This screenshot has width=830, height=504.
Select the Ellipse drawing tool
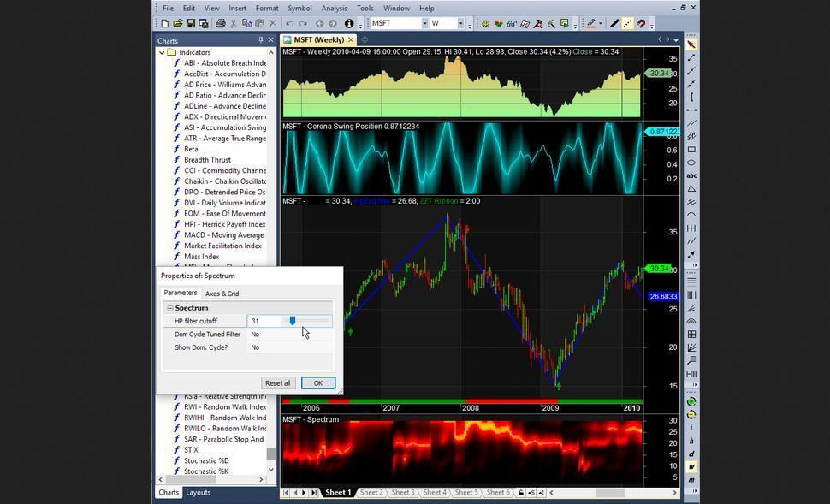pyautogui.click(x=691, y=163)
